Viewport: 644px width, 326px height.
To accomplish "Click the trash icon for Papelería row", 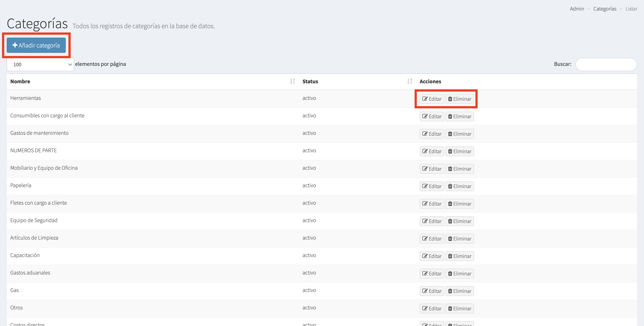I will [450, 186].
